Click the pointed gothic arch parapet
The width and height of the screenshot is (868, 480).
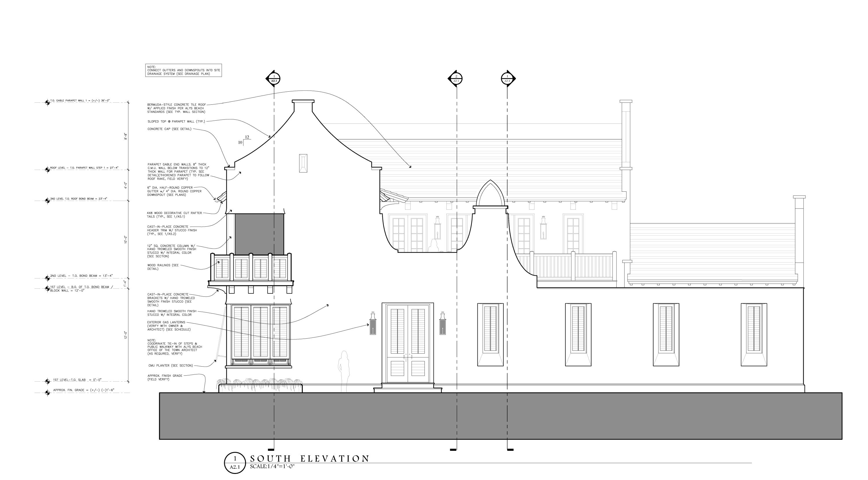click(490, 194)
